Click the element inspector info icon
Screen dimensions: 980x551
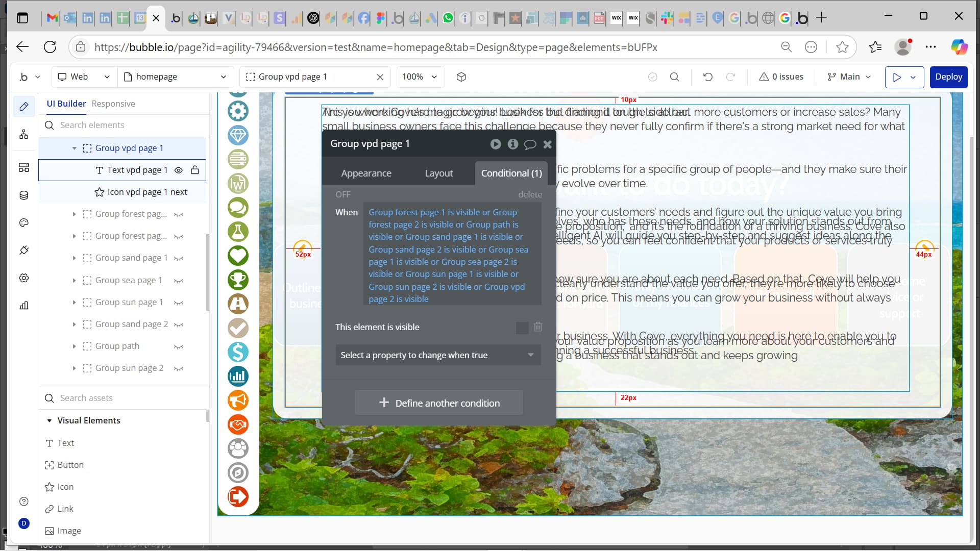[513, 144]
